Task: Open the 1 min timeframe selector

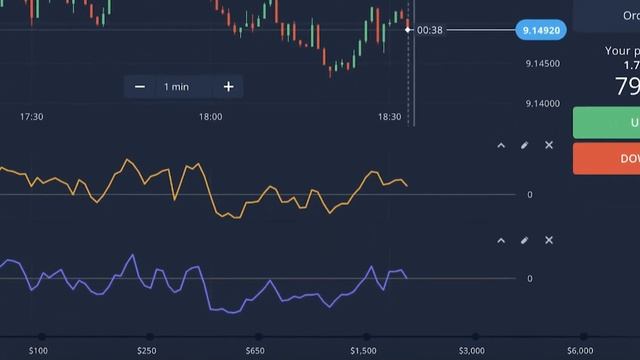Action: (176, 87)
